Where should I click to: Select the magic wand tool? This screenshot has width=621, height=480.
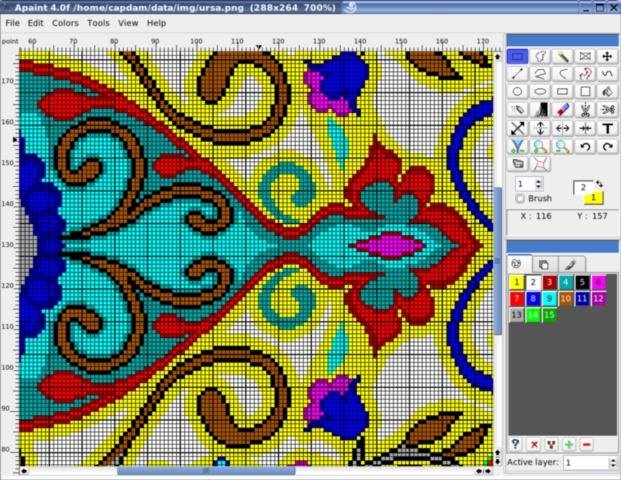point(562,56)
